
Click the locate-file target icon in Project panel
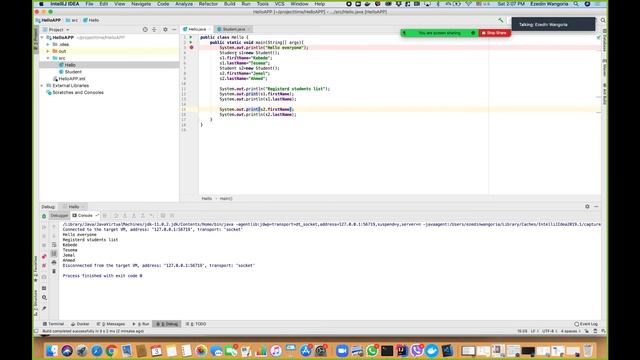[x=145, y=29]
